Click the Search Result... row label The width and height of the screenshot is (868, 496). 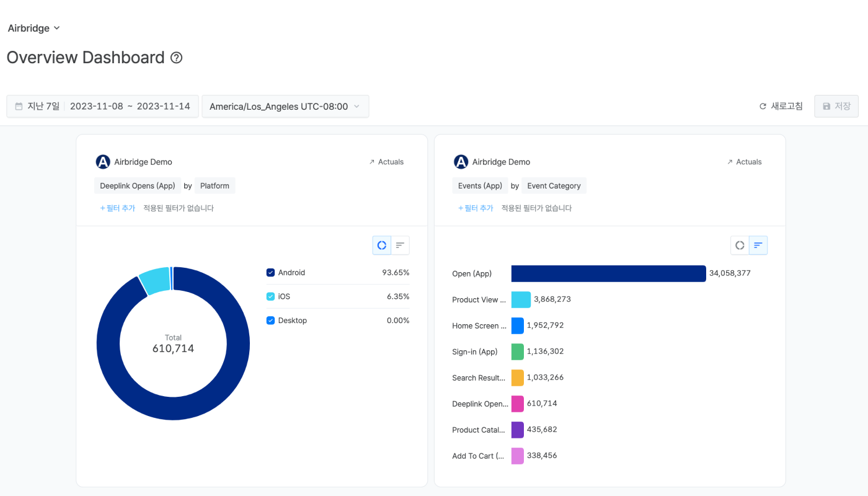[479, 378]
